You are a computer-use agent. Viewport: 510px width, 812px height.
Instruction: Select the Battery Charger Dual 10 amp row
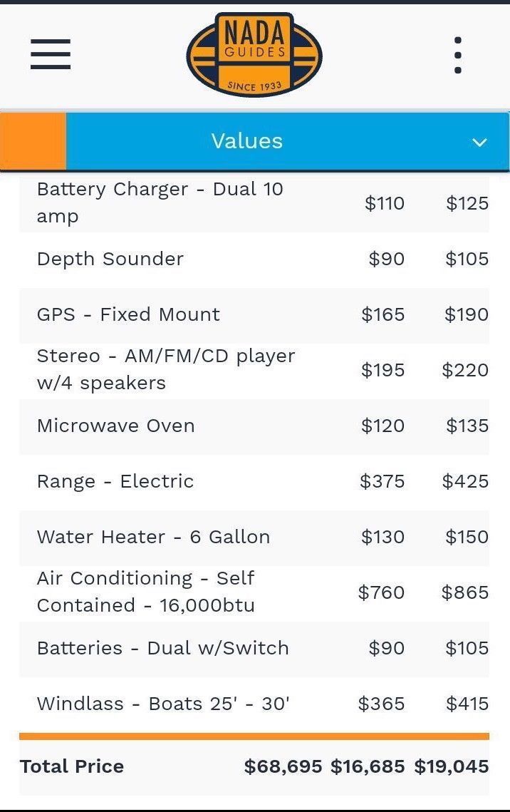click(254, 203)
